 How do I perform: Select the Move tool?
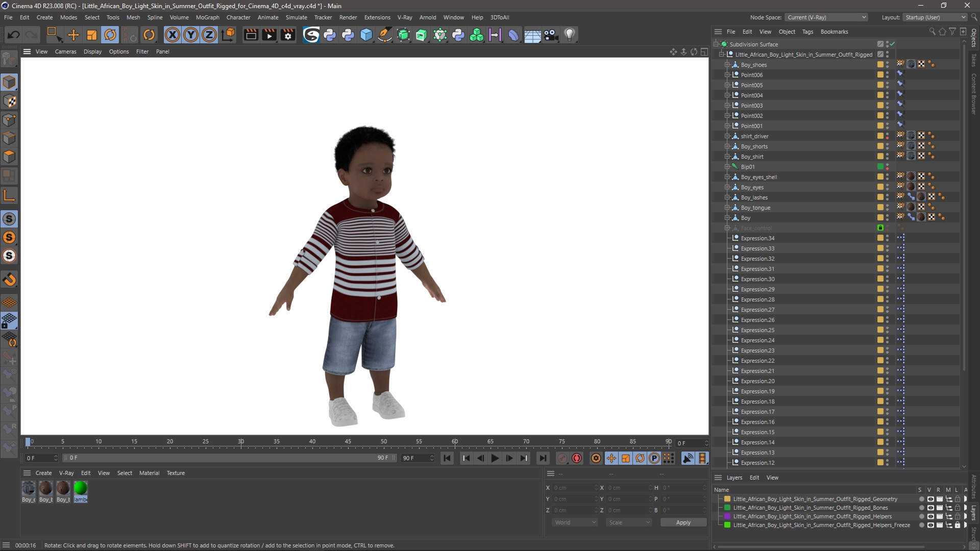click(x=73, y=35)
